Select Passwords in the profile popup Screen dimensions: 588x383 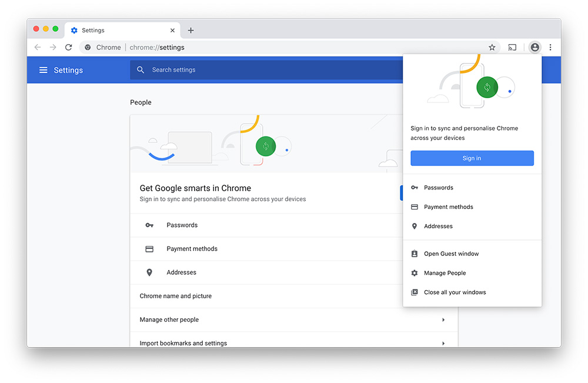pos(439,188)
